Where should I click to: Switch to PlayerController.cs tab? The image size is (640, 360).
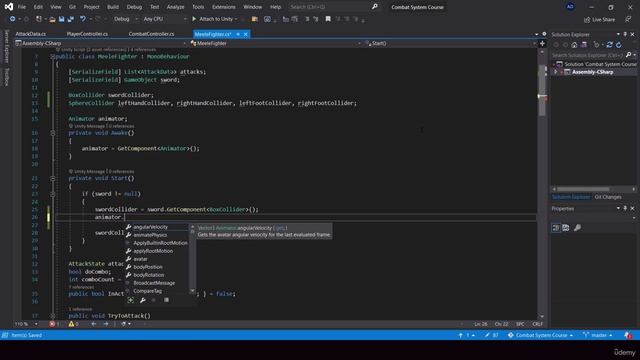(x=87, y=34)
